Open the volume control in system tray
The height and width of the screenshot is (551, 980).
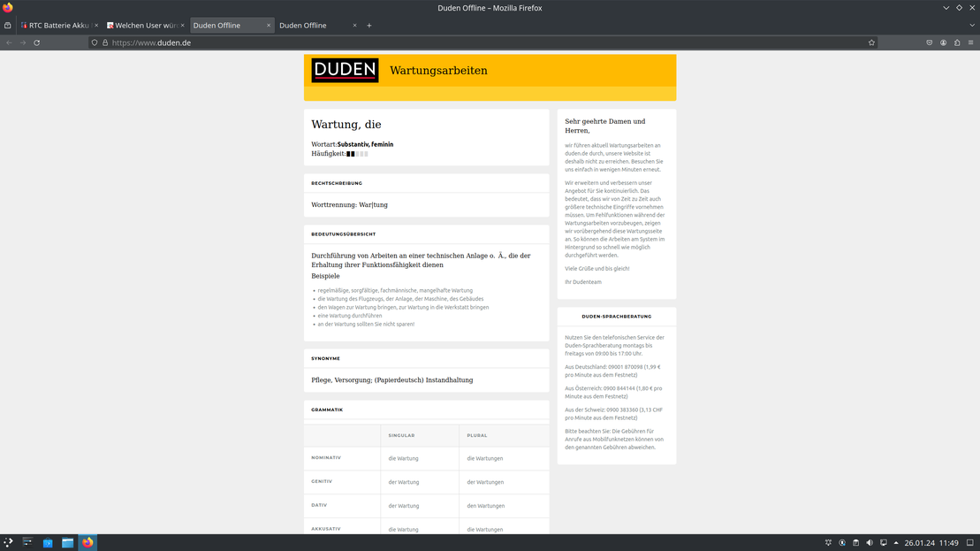[x=870, y=542]
